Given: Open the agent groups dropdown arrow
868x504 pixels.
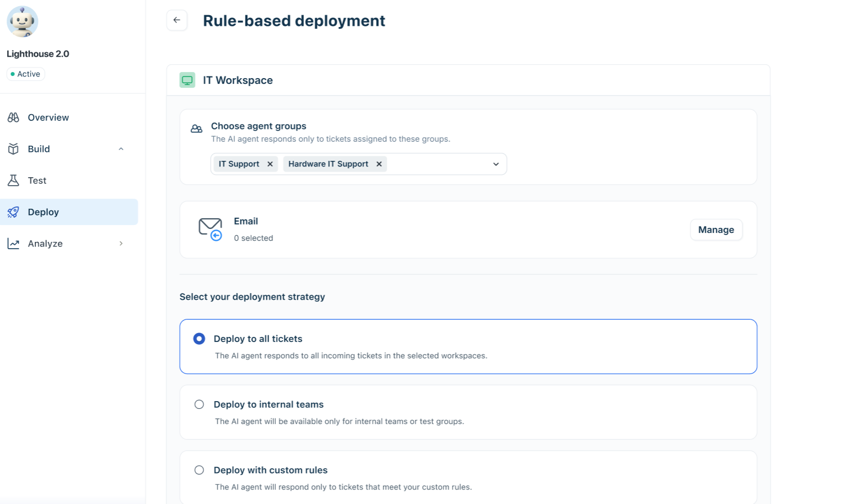Looking at the screenshot, I should point(496,164).
